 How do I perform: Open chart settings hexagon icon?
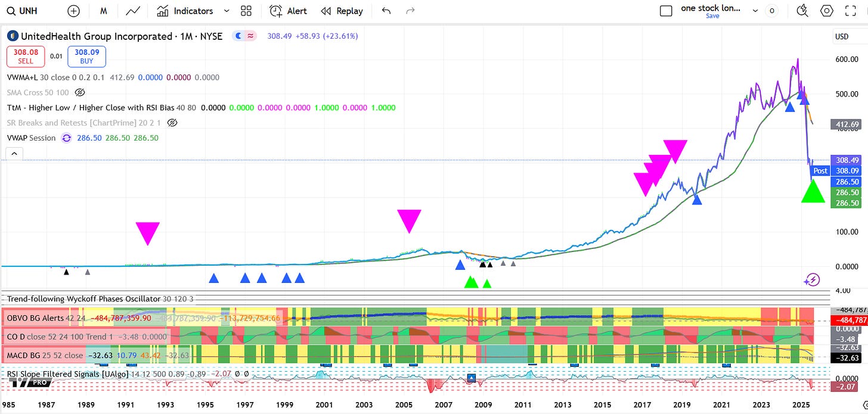coord(827,11)
